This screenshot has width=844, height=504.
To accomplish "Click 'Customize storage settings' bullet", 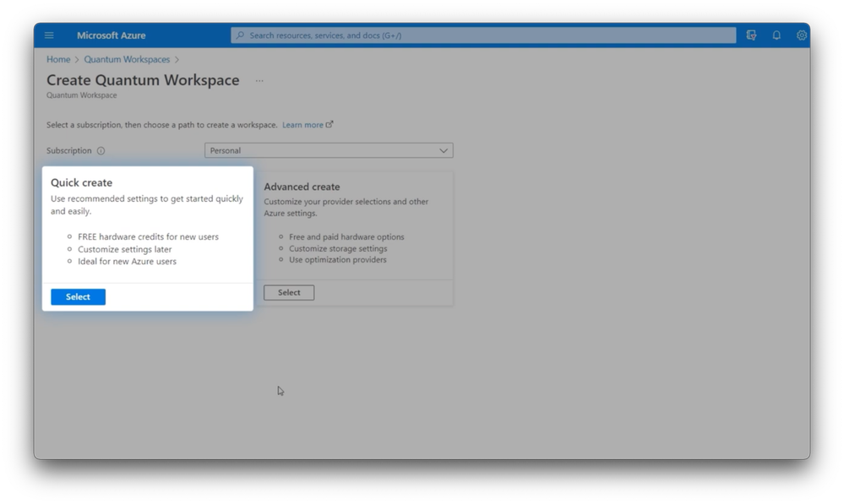I will pos(338,248).
